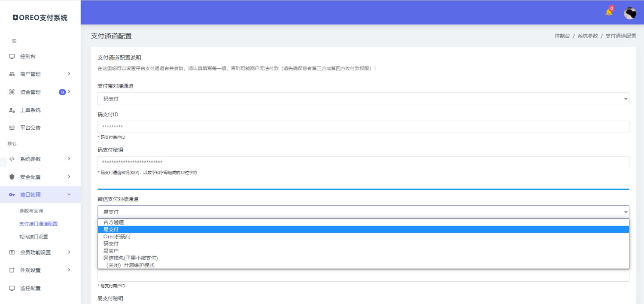Screen dimensions: 644x304
Task: Open the 支付宝对接通道 dropdown
Action: click(x=363, y=99)
